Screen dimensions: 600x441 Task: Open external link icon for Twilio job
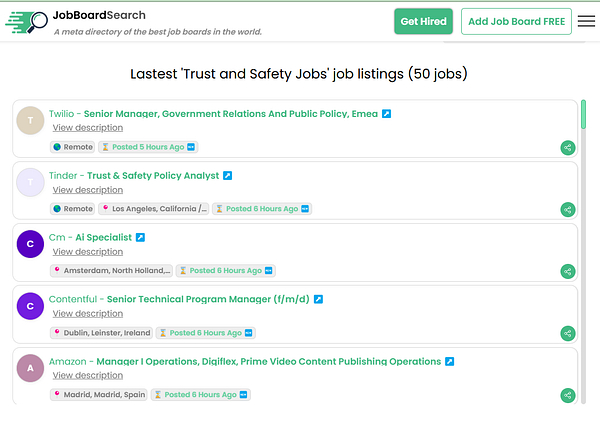[x=386, y=114]
